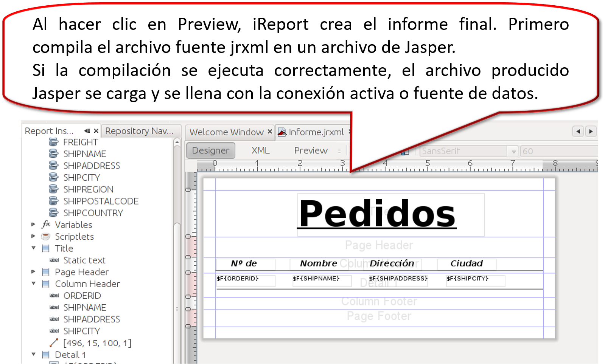Select SHIPADDRESS label under Column Header
The image size is (605, 364).
click(92, 319)
